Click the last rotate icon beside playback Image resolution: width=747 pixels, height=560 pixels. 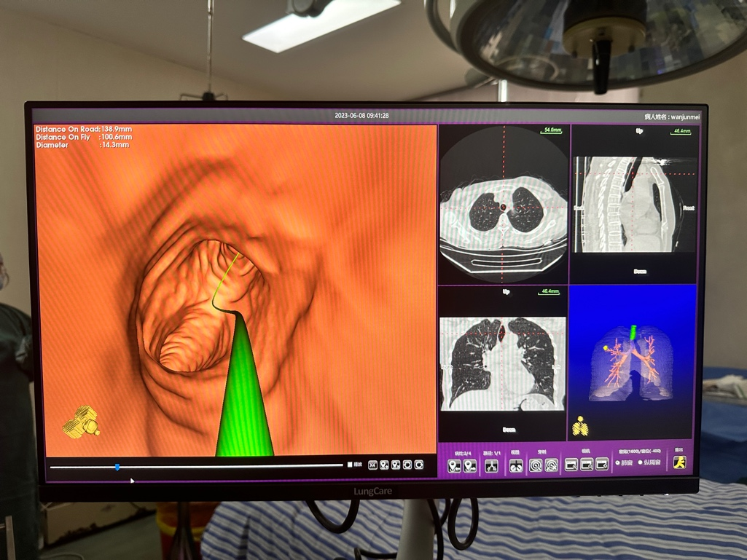pyautogui.click(x=419, y=465)
